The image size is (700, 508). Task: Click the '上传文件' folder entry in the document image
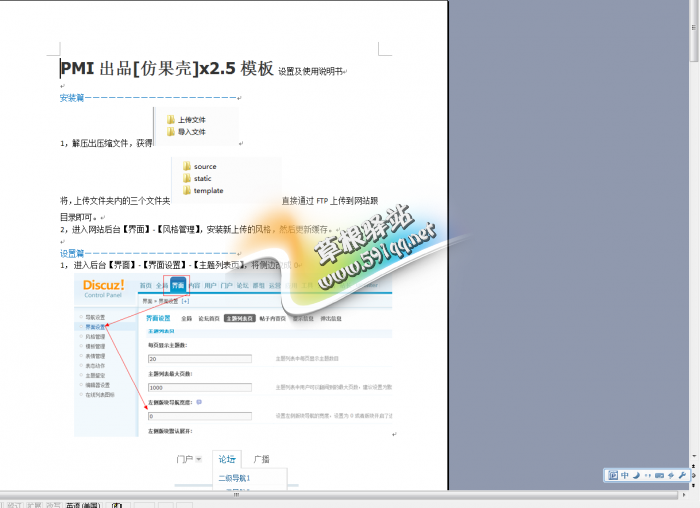coord(186,120)
